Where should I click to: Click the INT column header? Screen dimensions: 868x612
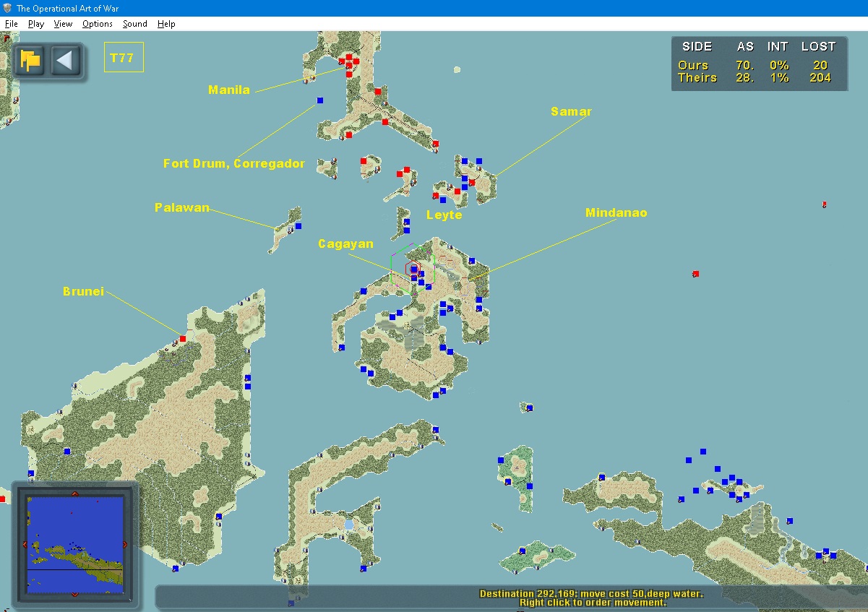tap(778, 46)
